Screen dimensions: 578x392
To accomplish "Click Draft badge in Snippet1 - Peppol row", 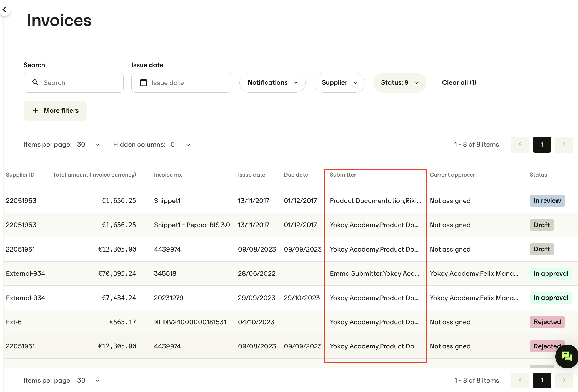I will (x=541, y=225).
